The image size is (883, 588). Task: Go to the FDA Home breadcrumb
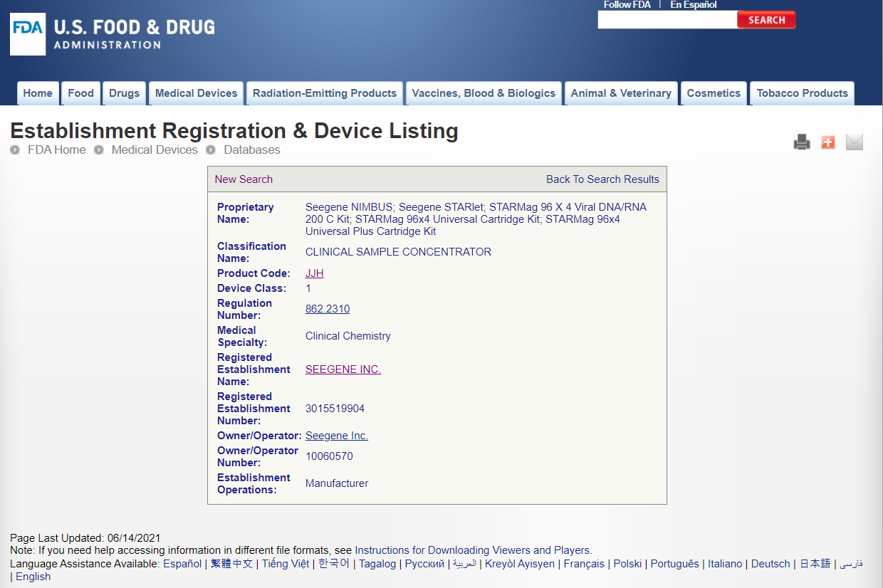tap(56, 150)
